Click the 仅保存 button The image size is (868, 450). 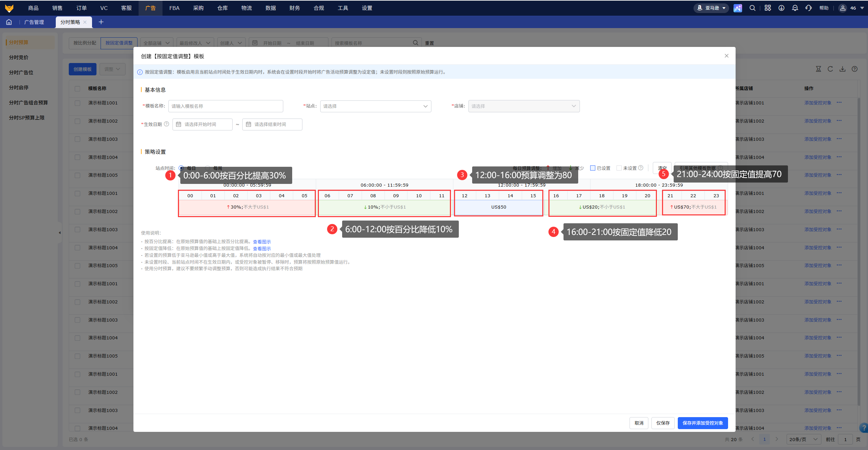coord(663,423)
